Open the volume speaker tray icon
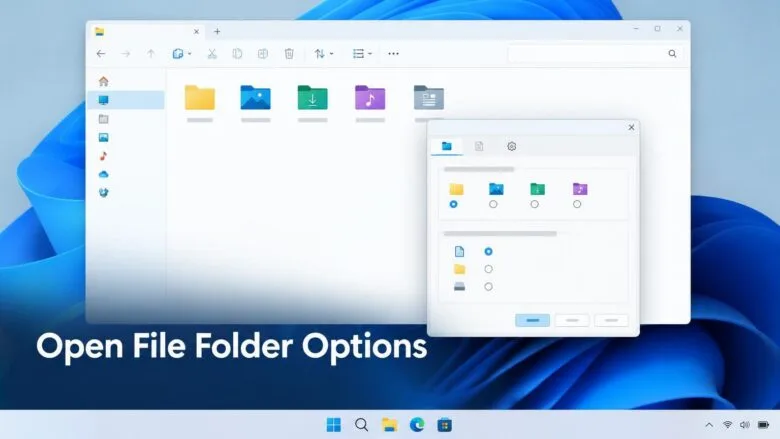This screenshot has width=780, height=439. click(x=745, y=425)
